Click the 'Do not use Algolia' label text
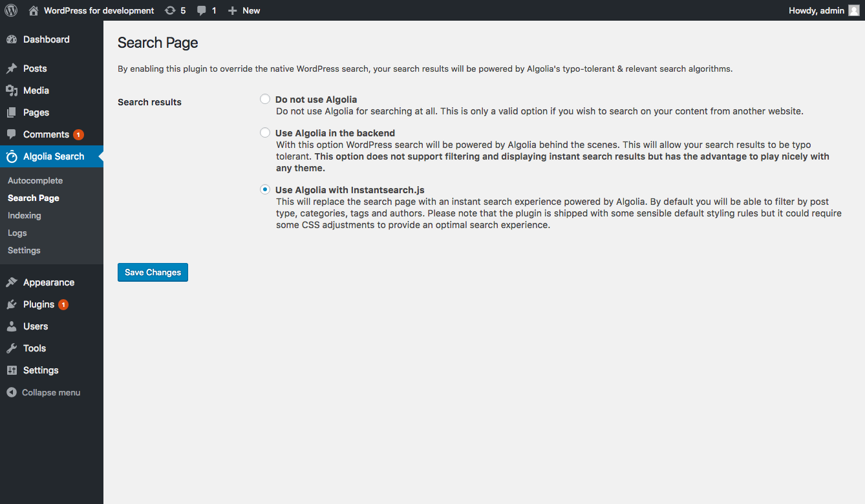The width and height of the screenshot is (865, 504). (x=316, y=100)
